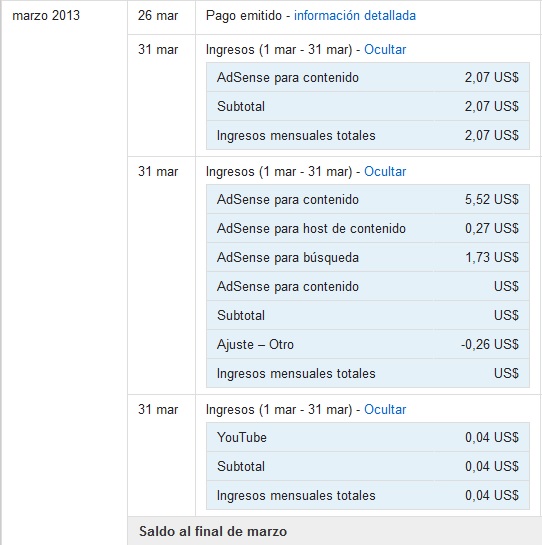The image size is (542, 545).
Task: Click the 1,73 US$ amount value
Action: (492, 257)
